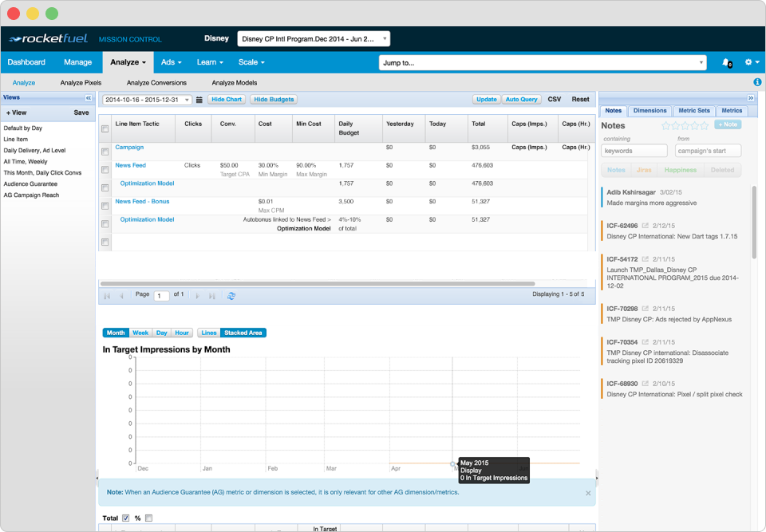Click the Hide Budgets button
The height and width of the screenshot is (532, 766).
coord(274,99)
